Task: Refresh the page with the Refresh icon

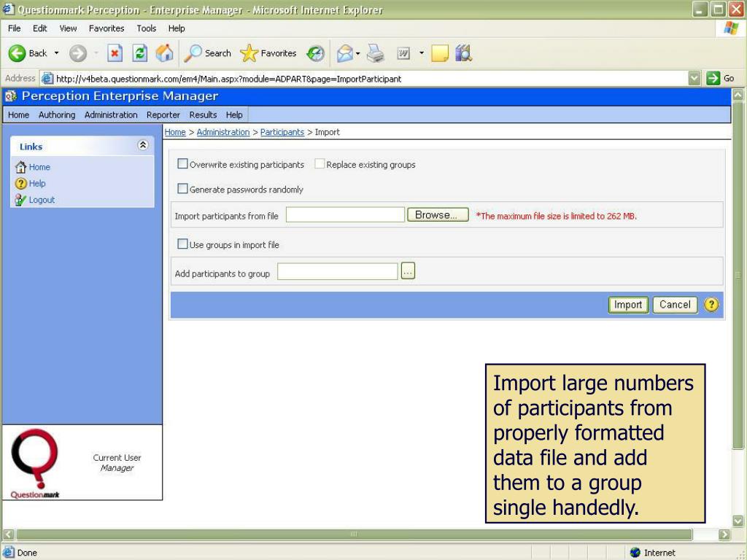Action: [x=139, y=53]
